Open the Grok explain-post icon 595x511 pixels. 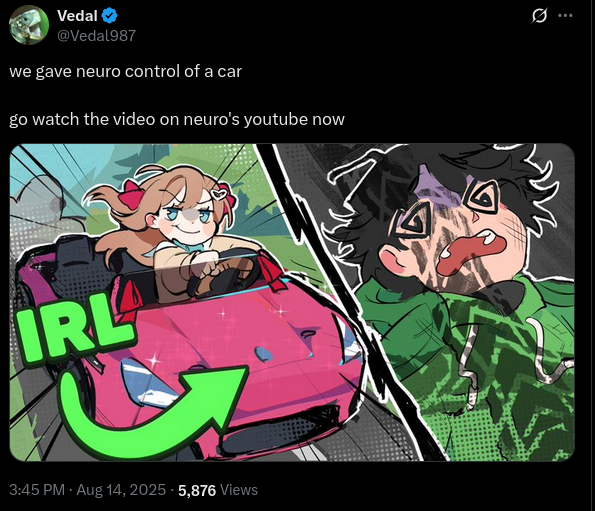(539, 16)
